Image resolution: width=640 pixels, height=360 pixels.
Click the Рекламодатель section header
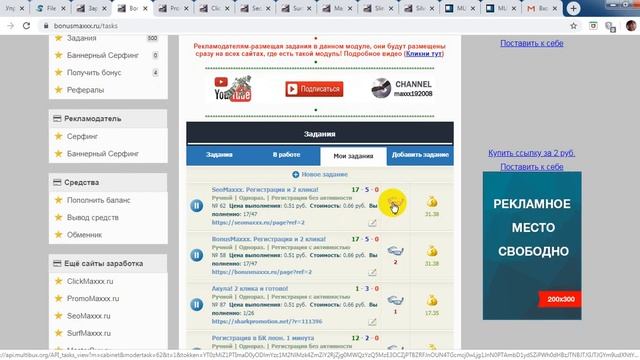tap(108, 119)
